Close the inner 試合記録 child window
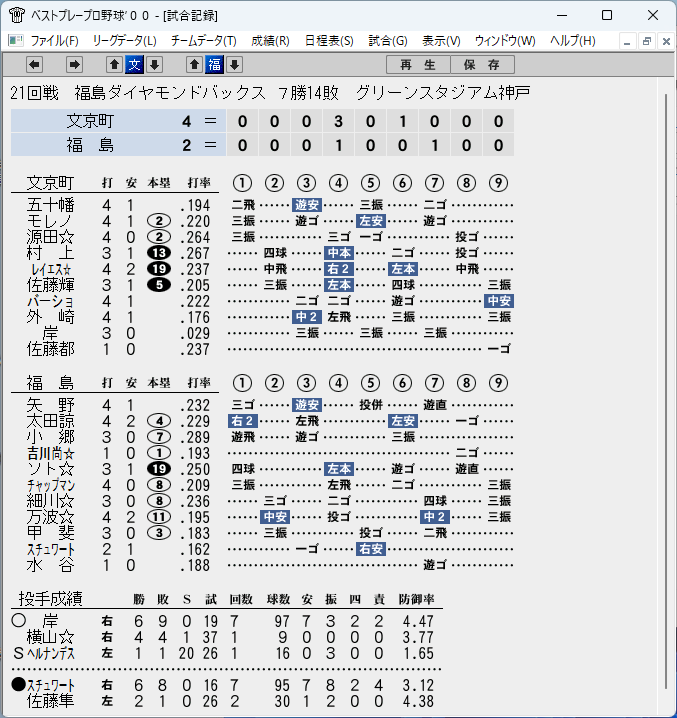This screenshot has width=677, height=718. pos(666,42)
